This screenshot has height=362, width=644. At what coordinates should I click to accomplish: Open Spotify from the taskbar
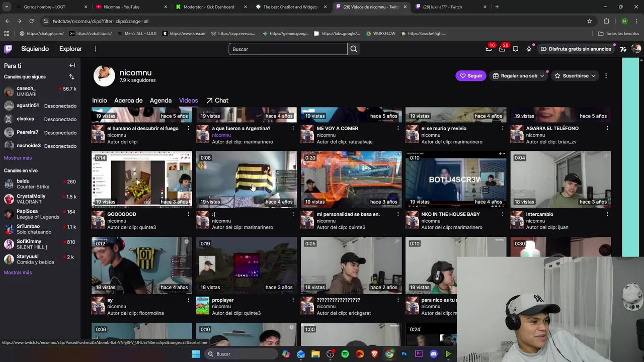coord(345,354)
